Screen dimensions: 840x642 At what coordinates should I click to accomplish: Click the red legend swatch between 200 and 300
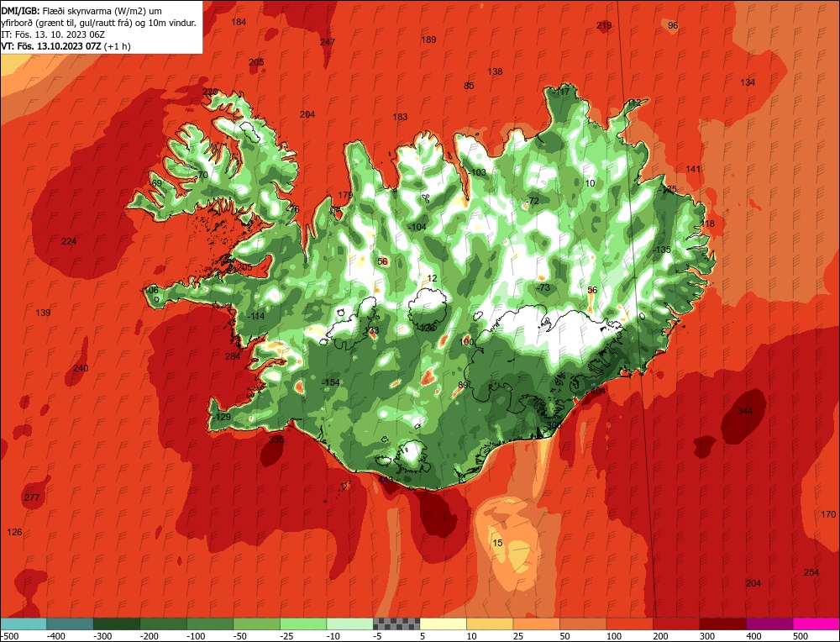[676, 624]
